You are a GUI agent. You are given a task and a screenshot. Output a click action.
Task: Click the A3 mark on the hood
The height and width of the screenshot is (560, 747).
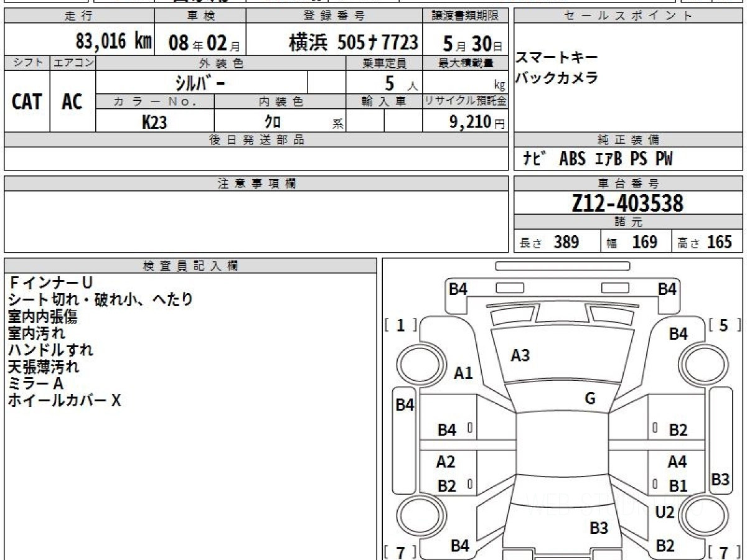[x=520, y=355]
